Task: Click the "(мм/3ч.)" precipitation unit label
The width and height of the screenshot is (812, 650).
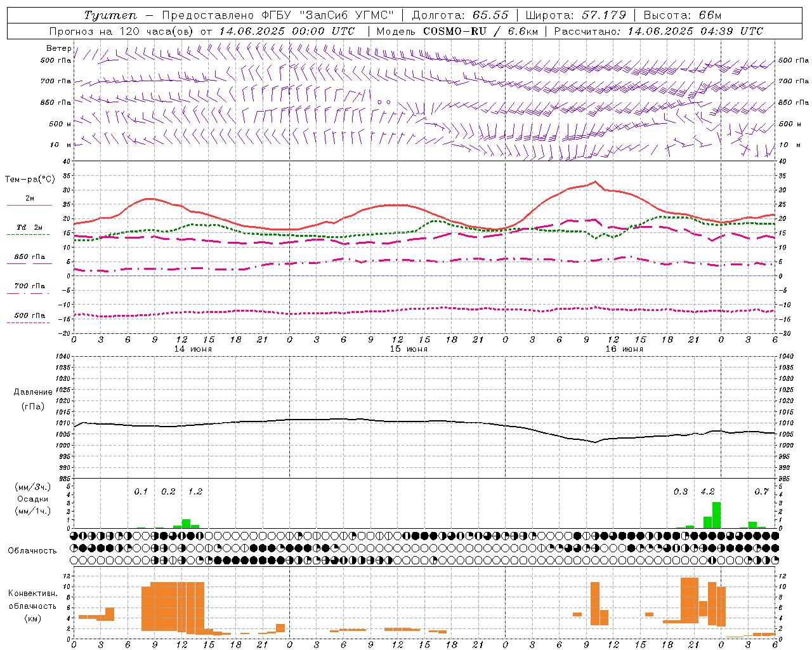Action: click(33, 487)
